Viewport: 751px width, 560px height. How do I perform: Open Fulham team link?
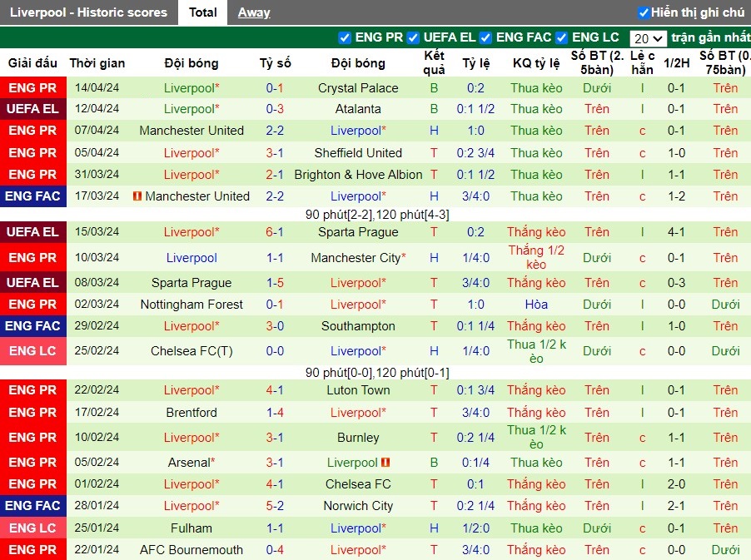coord(191,528)
